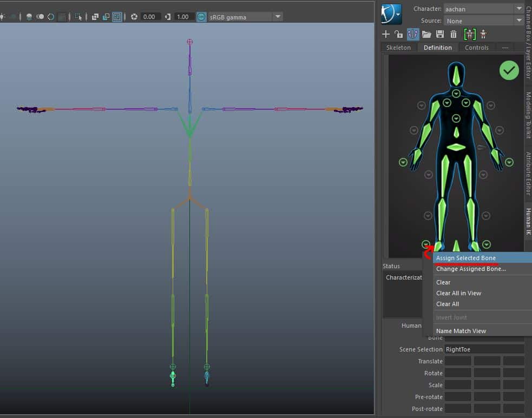Open the Source dropdown

tap(518, 21)
